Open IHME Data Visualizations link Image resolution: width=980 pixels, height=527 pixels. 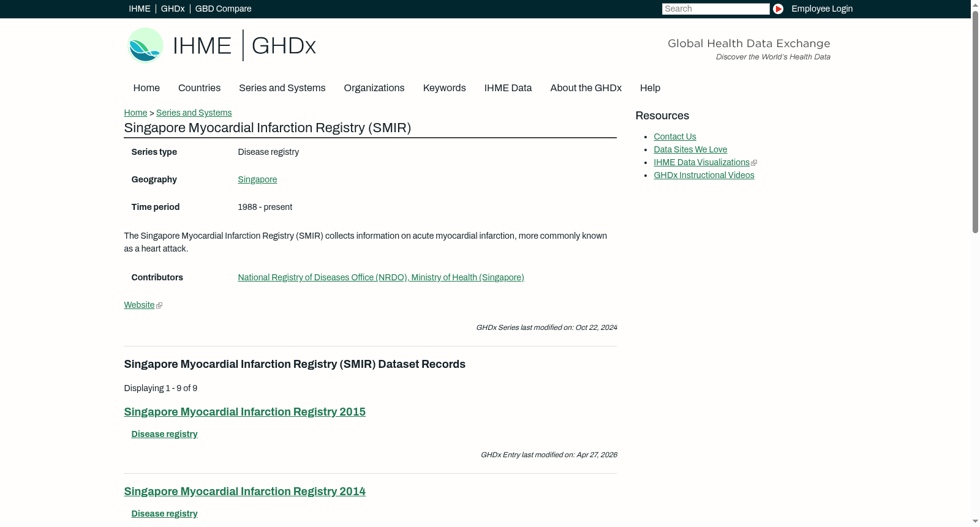[701, 163]
